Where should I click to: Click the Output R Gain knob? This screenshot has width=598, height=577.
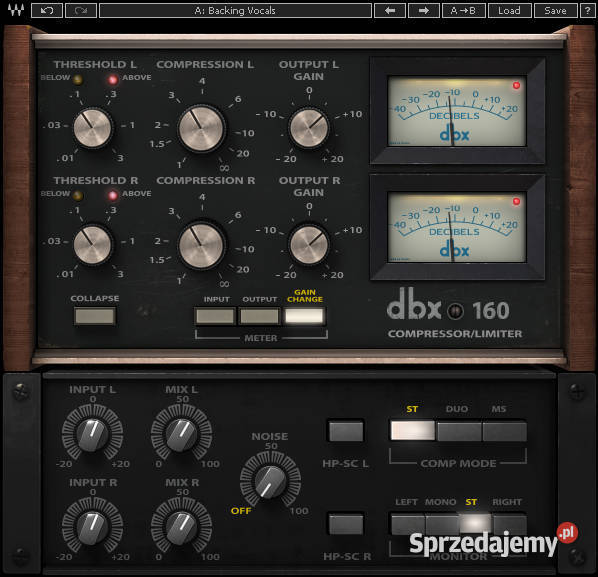309,245
